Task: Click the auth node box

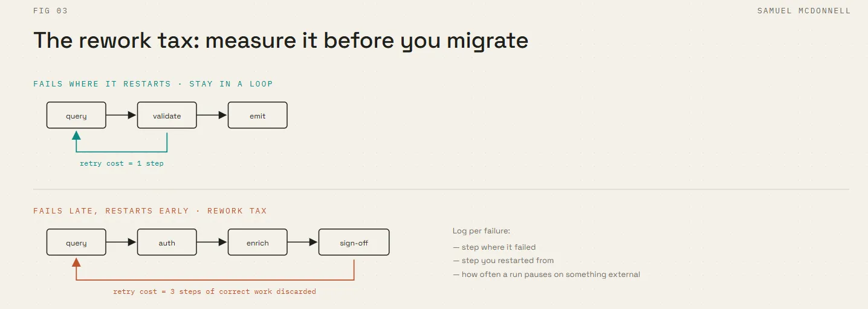Action: point(167,242)
